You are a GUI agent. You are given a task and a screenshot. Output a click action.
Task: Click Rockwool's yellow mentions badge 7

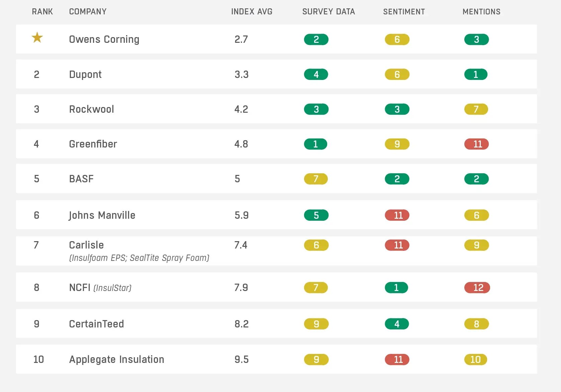(x=476, y=109)
